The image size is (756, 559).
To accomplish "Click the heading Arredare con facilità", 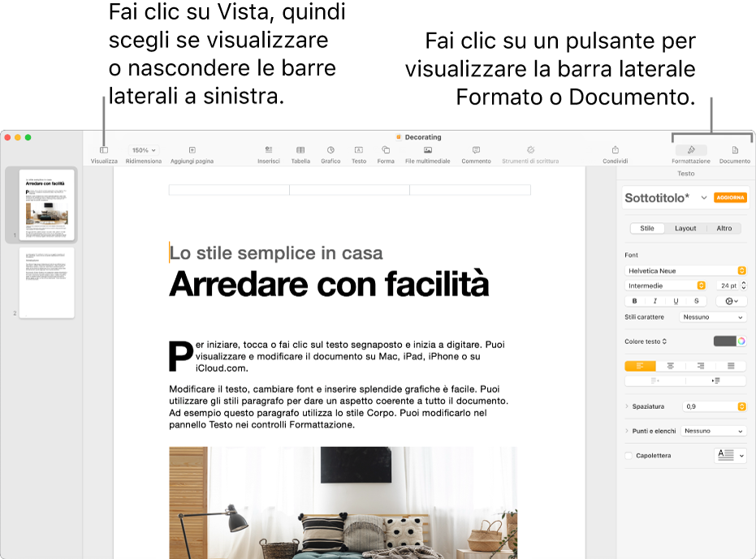I will [x=330, y=284].
